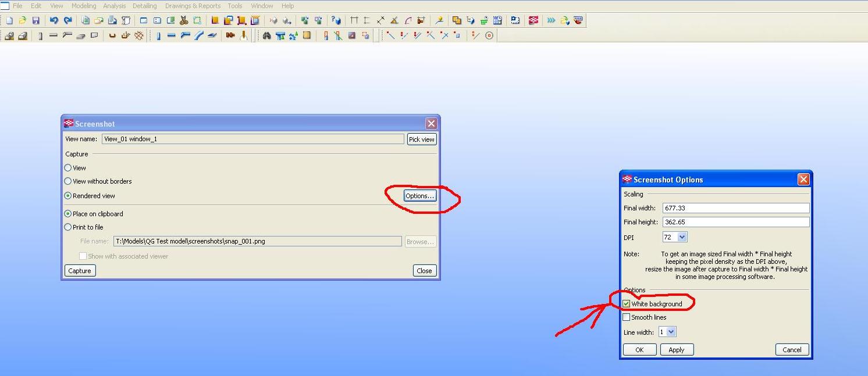Uncheck the 'White background' checkbox
This screenshot has height=376, width=868.
(627, 304)
